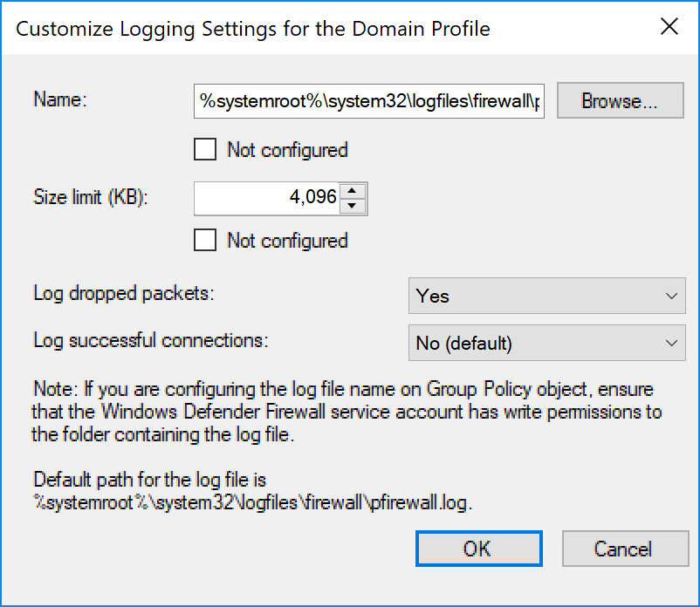
Task: Click the log file Name path field
Action: [x=368, y=101]
